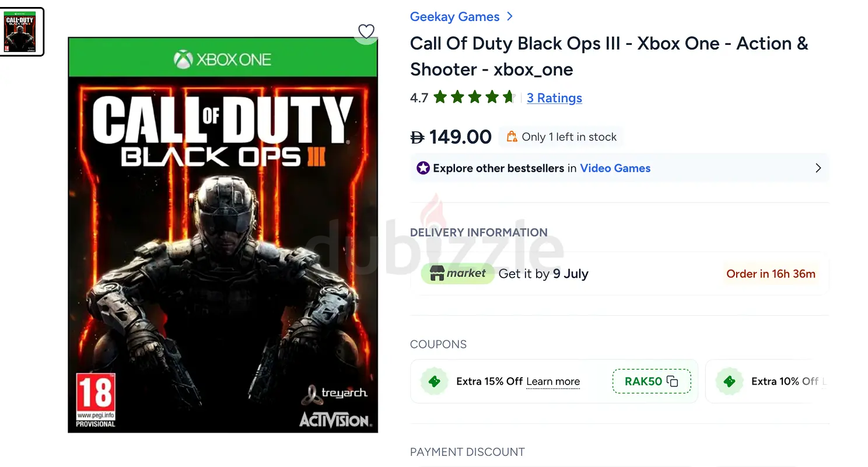Open the Geekay Games seller link
Image resolution: width=868 pixels, height=467 pixels.
click(455, 16)
